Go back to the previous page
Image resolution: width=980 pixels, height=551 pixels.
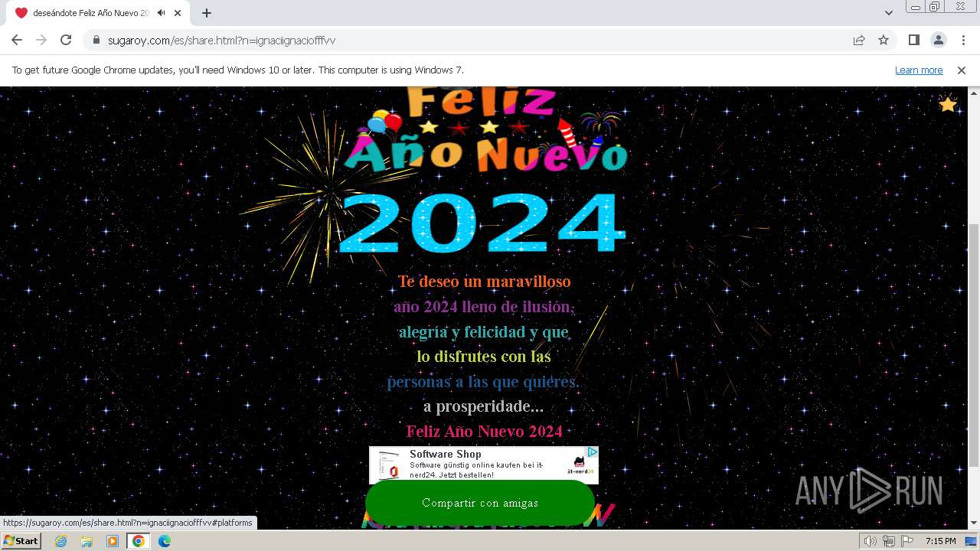[x=17, y=40]
